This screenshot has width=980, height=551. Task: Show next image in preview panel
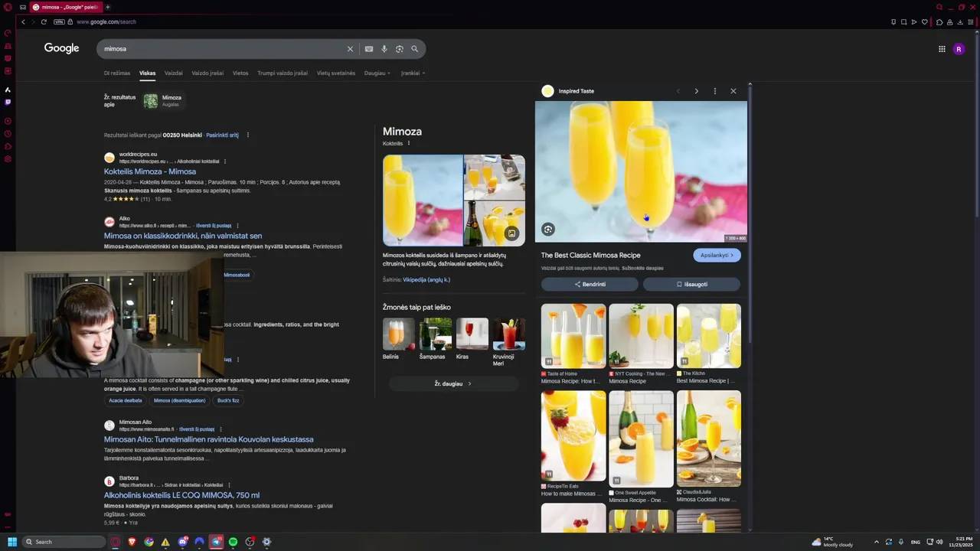click(696, 91)
